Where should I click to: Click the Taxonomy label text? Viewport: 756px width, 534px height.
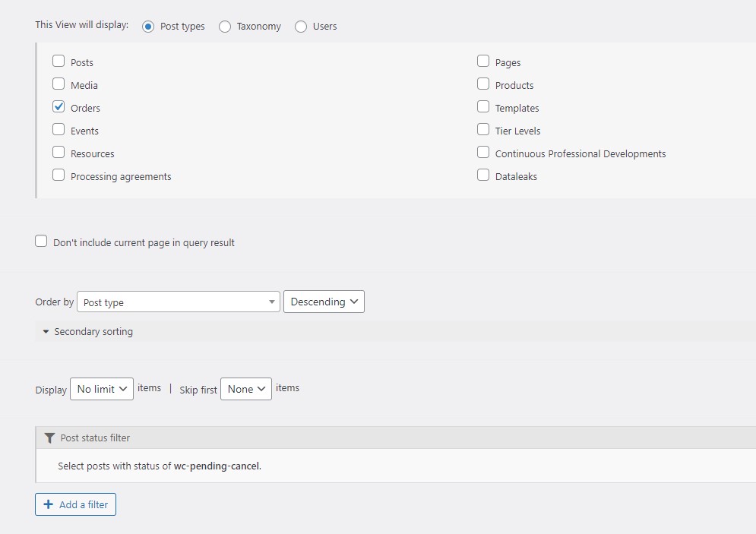pyautogui.click(x=259, y=27)
